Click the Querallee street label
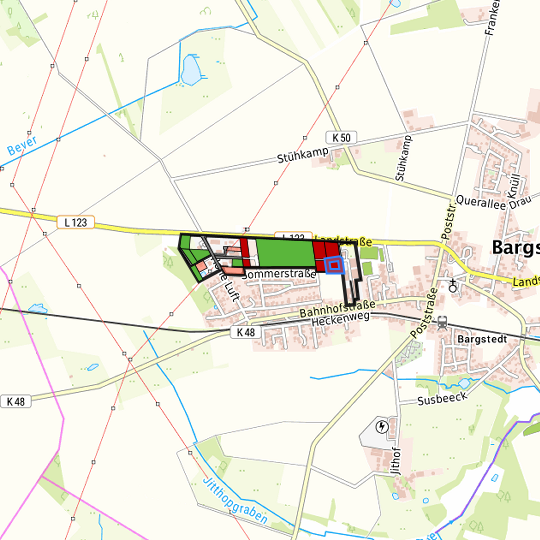 481,202
